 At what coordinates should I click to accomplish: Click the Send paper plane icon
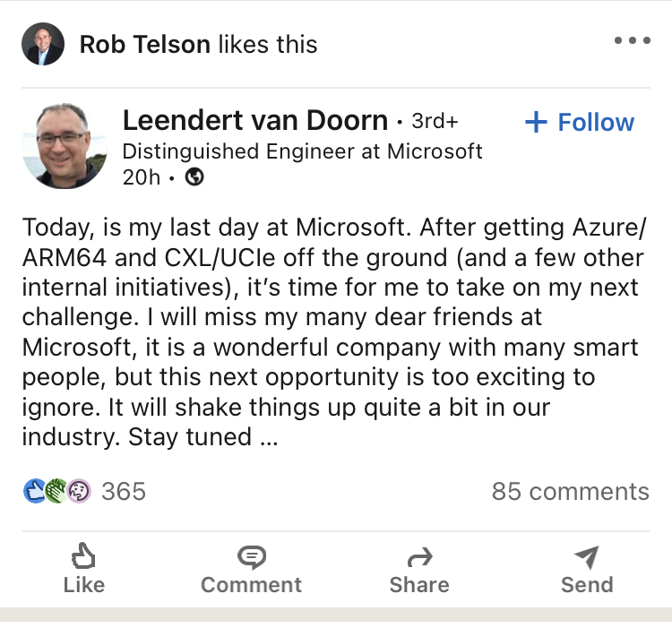click(x=586, y=557)
